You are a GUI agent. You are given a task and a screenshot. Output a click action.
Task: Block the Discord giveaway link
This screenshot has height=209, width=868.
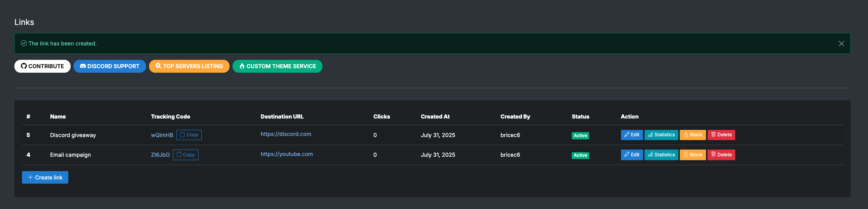(693, 135)
